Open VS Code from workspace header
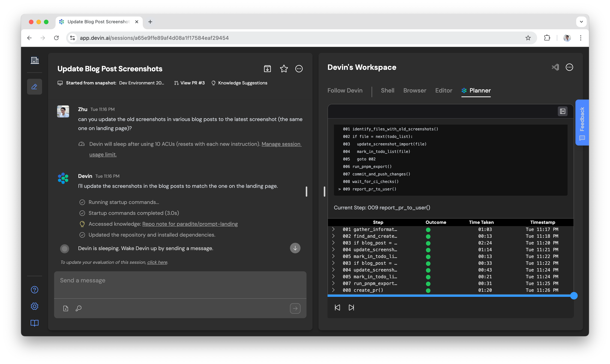 click(555, 67)
